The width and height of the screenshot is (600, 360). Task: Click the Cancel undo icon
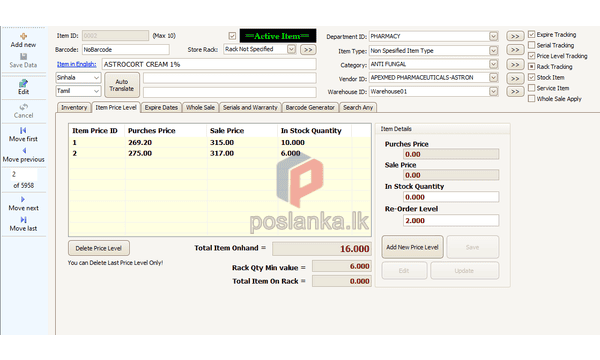click(x=23, y=107)
